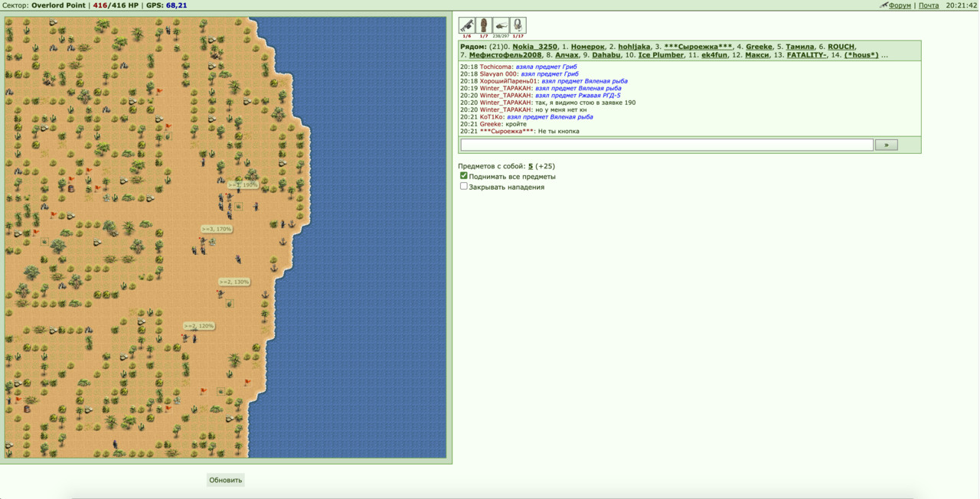The height and width of the screenshot is (499, 980).
Task: Open the Ice Plumber player link
Action: pos(661,55)
